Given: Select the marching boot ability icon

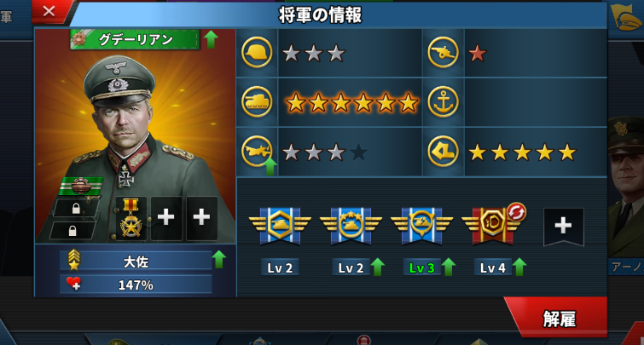Looking at the screenshot, I should (x=443, y=151).
